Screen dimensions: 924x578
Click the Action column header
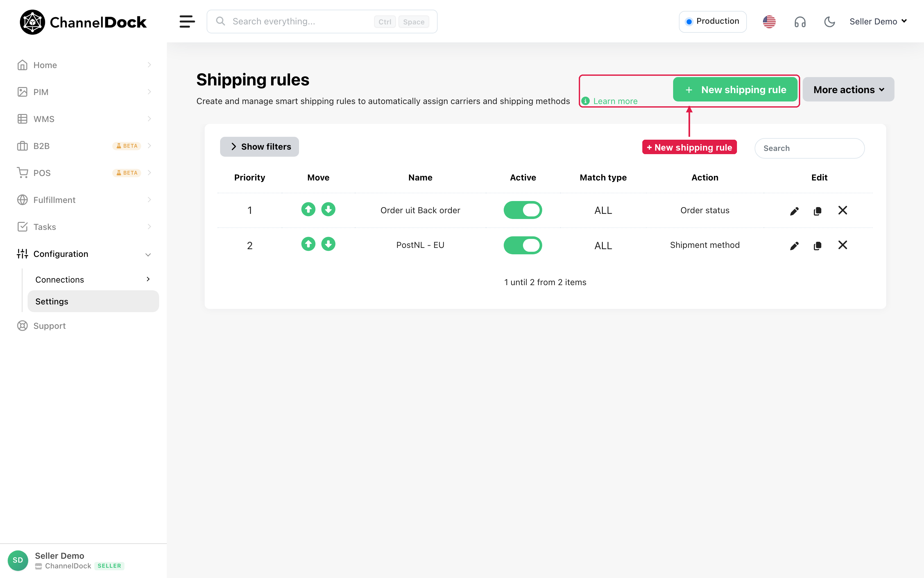(x=705, y=177)
